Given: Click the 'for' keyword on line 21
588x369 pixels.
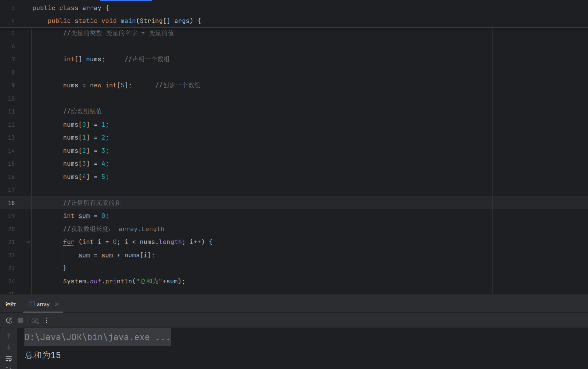Looking at the screenshot, I should click(x=69, y=242).
